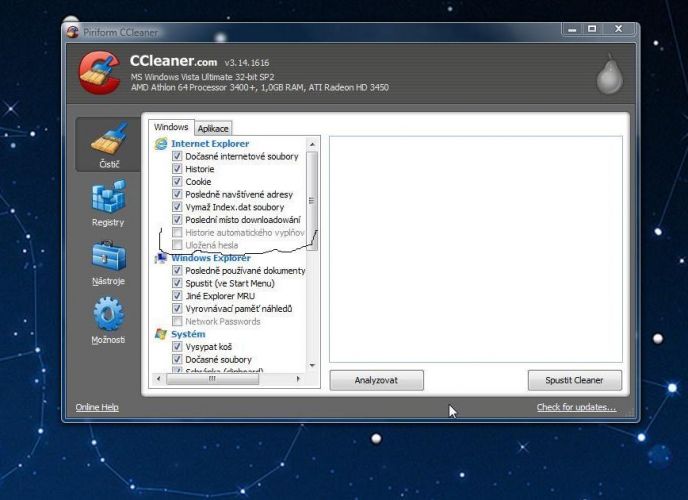Toggle Jiné Explorer MRU checkbox
Image resolution: width=688 pixels, height=500 pixels.
[177, 296]
